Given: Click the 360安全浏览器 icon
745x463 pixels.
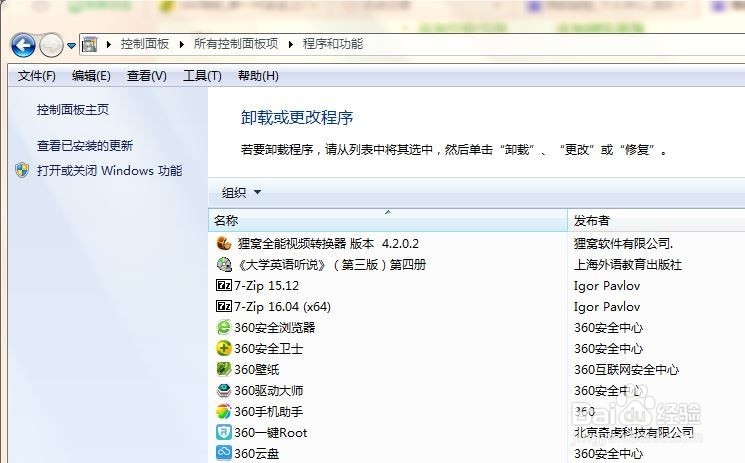Looking at the screenshot, I should click(x=224, y=328).
